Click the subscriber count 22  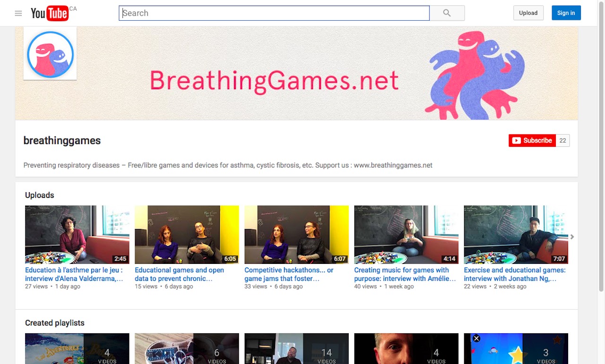[x=562, y=141]
